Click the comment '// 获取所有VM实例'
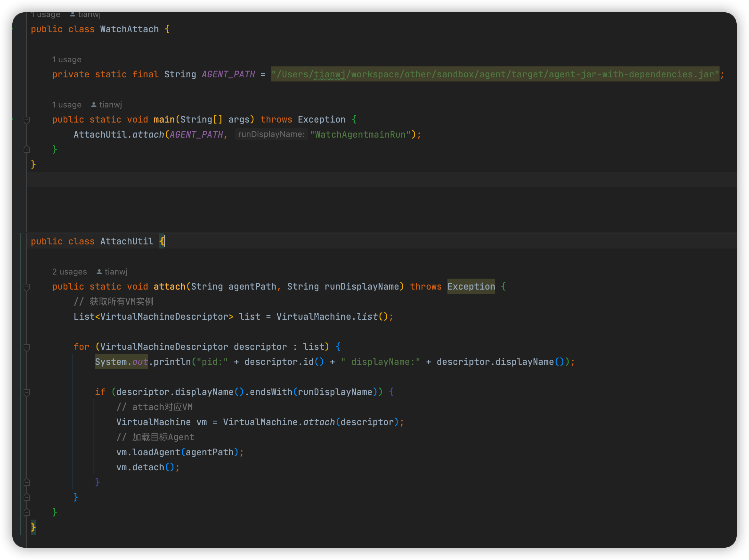The image size is (749, 560). pos(114,302)
